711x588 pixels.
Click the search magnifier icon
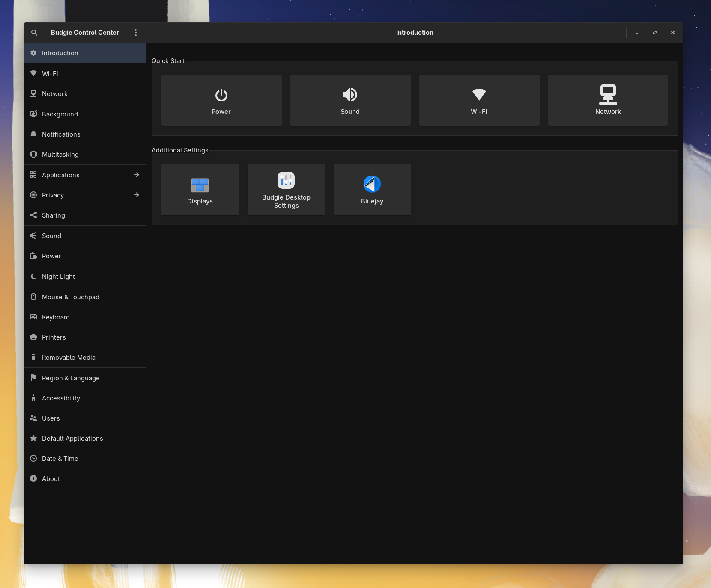pyautogui.click(x=34, y=33)
